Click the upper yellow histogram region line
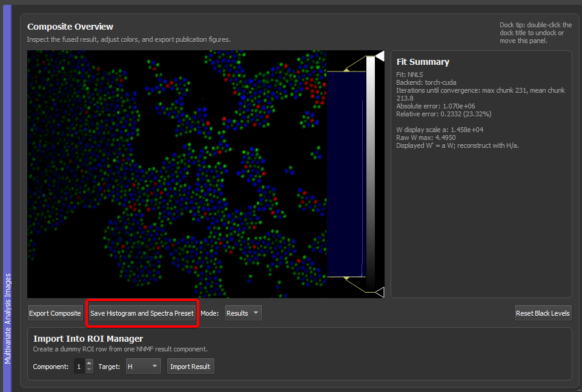 [346, 71]
